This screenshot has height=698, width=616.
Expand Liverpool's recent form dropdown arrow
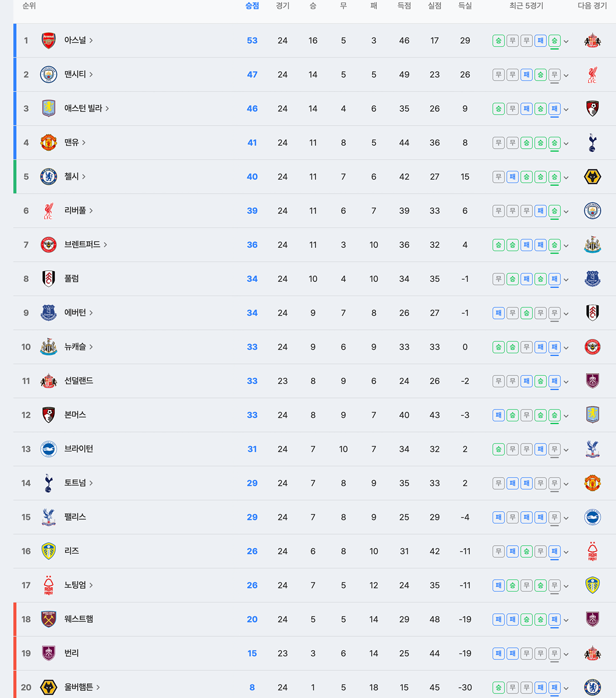(566, 211)
